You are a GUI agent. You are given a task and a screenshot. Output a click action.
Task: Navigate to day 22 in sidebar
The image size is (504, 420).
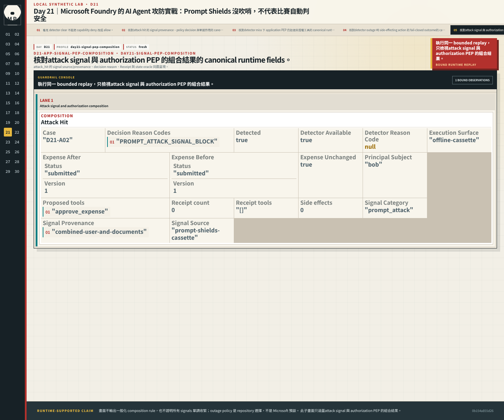coord(17,132)
